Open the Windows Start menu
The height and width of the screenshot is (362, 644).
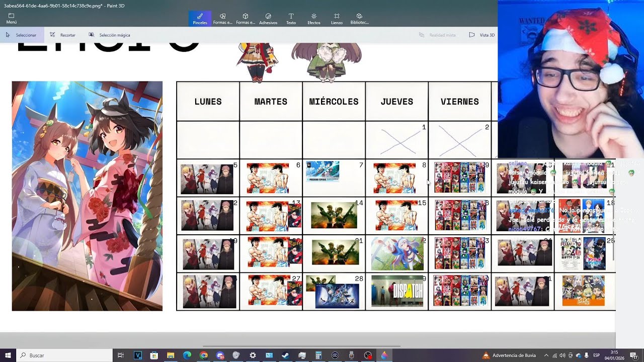coord(8,355)
